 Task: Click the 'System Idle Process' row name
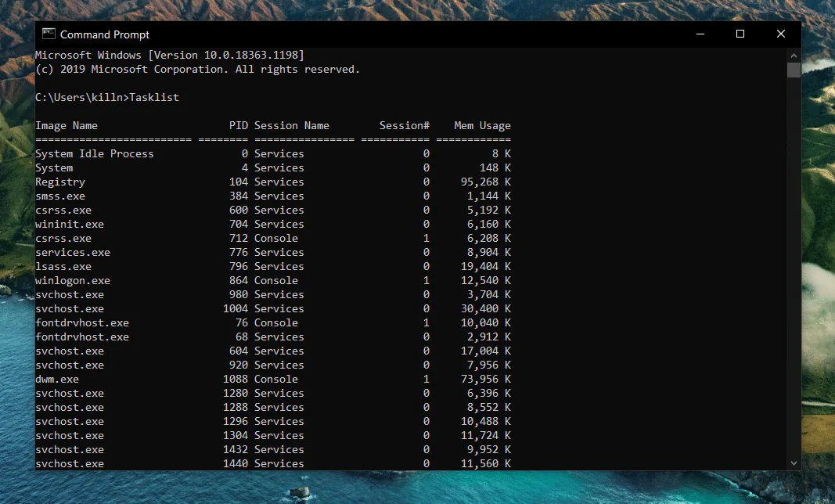coord(94,154)
